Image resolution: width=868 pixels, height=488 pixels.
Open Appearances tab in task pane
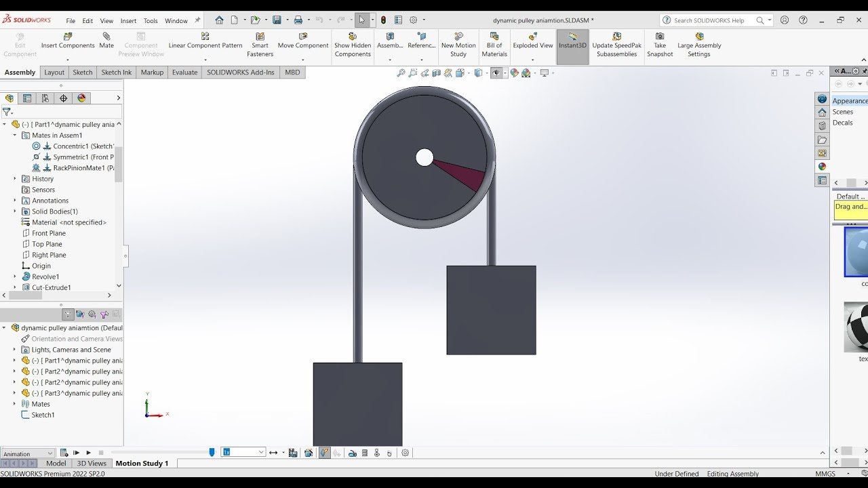pos(822,167)
